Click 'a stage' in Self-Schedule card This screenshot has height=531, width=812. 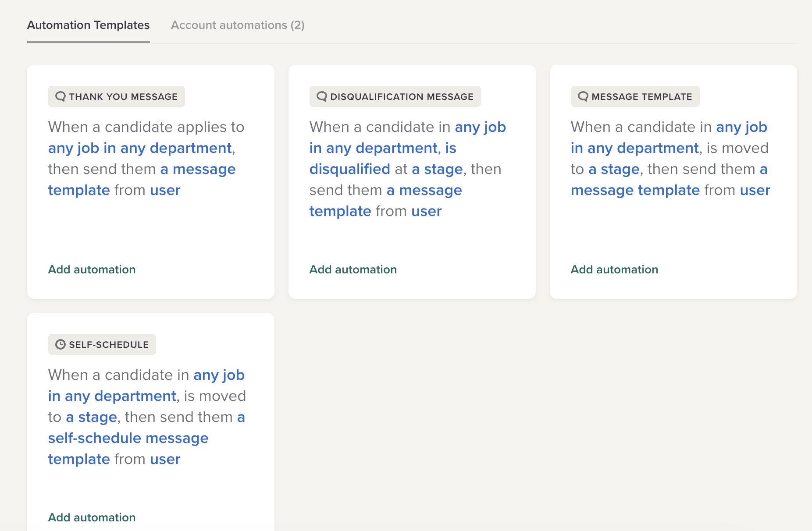point(91,417)
